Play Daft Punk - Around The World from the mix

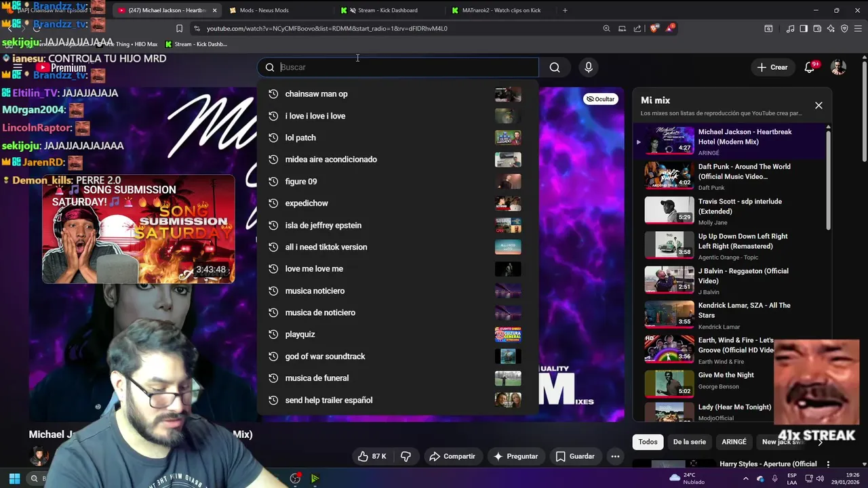coord(729,176)
